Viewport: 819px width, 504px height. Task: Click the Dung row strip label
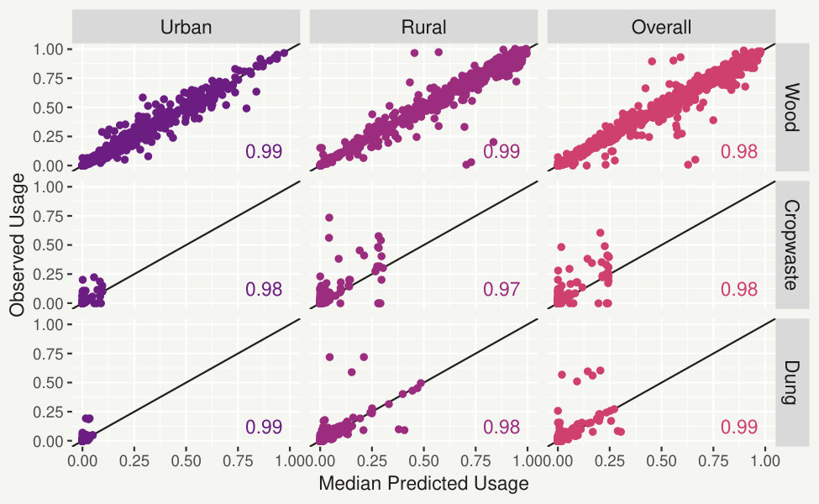point(792,382)
